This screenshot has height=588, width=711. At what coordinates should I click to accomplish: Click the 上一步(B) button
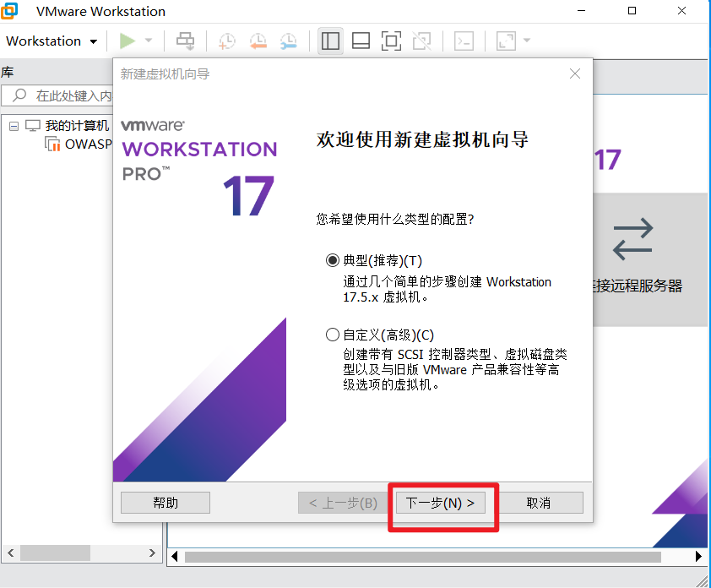(344, 503)
